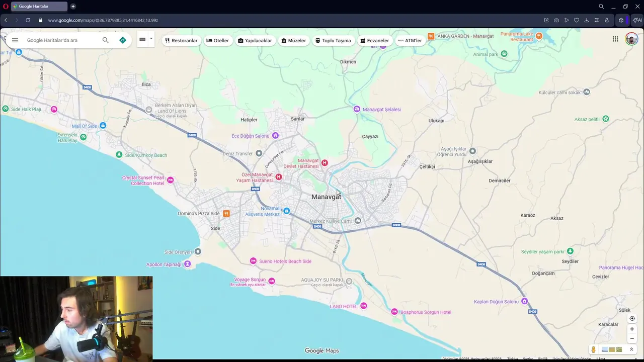Click the Ece Düğün Salonu marker

[x=275, y=135]
